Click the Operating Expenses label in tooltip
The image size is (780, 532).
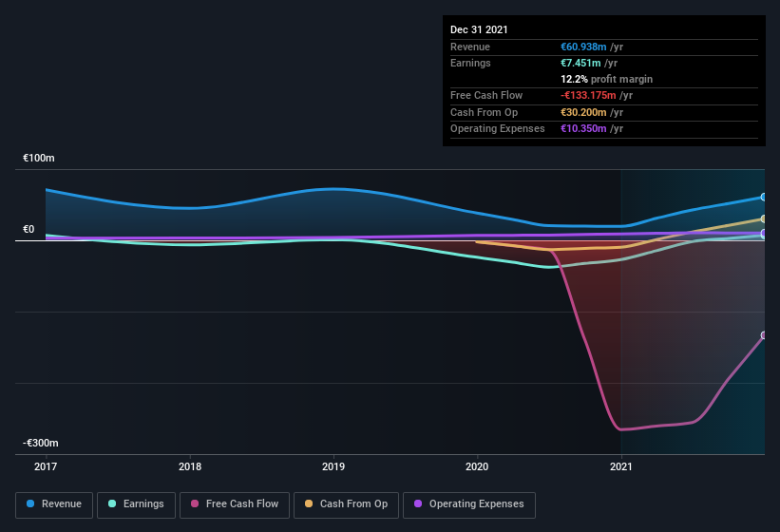click(498, 128)
